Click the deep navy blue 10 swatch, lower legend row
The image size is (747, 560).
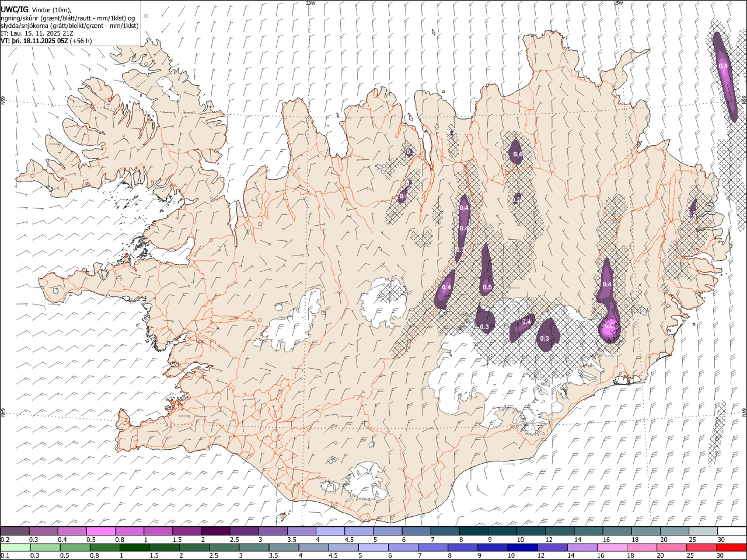[522, 547]
